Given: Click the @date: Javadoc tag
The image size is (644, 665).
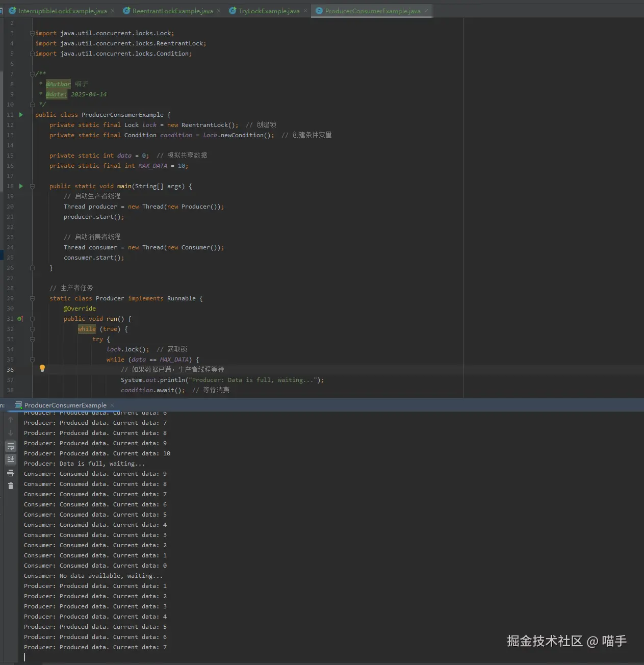Looking at the screenshot, I should pos(56,94).
